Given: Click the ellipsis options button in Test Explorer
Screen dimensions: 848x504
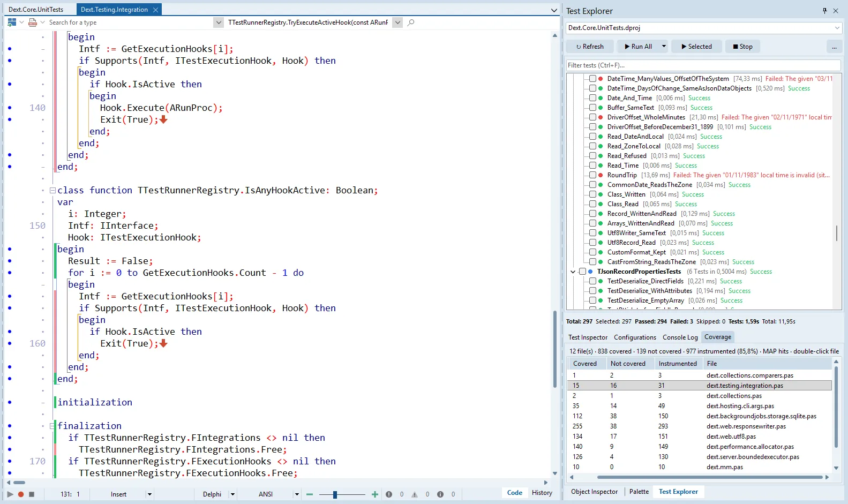Looking at the screenshot, I should click(834, 47).
